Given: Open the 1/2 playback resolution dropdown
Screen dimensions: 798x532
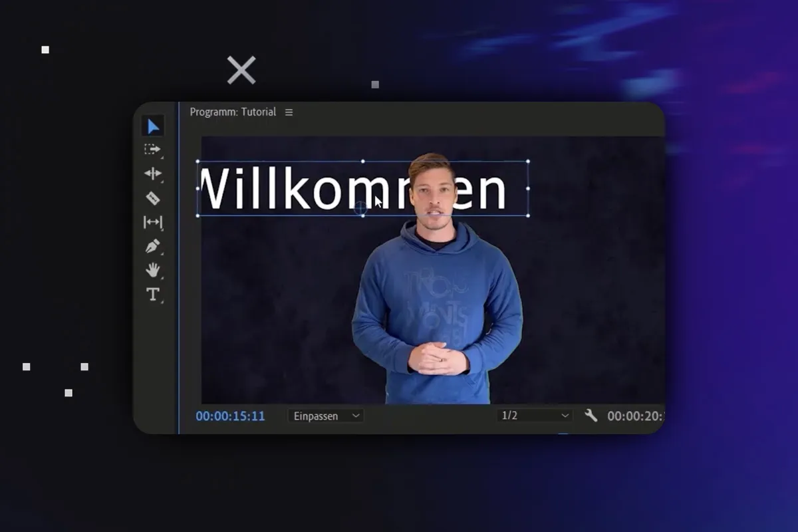Looking at the screenshot, I should tap(535, 416).
